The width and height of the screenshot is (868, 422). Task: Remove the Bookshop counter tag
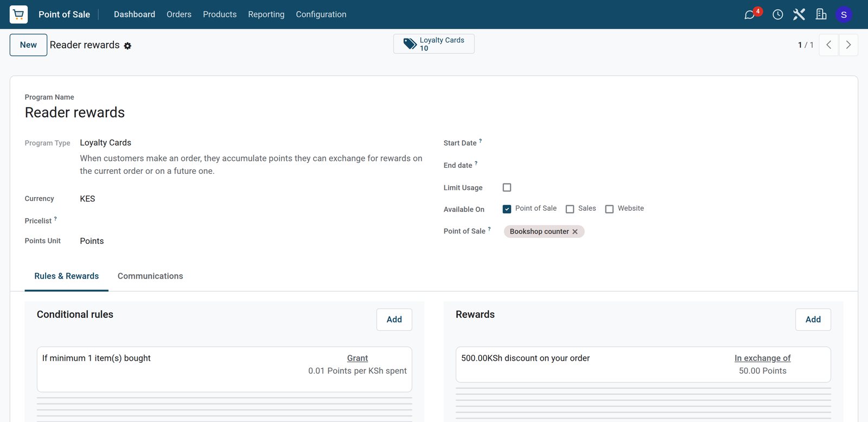(575, 232)
